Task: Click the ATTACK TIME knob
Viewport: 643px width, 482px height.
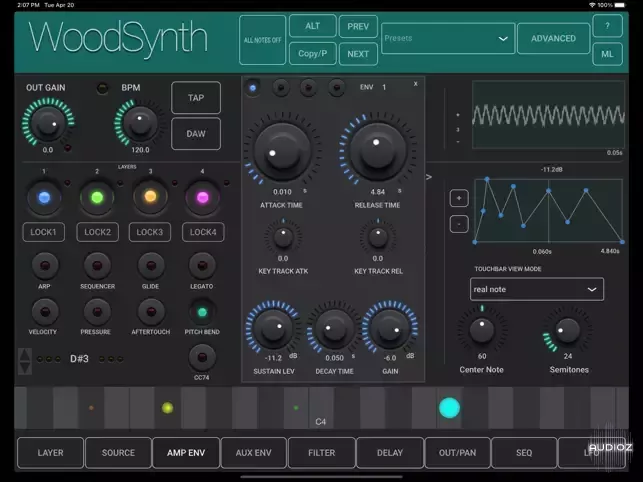Action: pos(282,151)
